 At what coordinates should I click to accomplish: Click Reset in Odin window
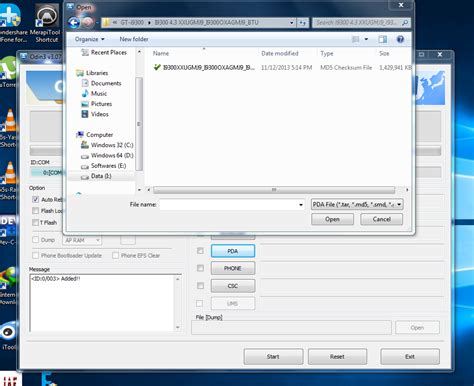pyautogui.click(x=337, y=357)
